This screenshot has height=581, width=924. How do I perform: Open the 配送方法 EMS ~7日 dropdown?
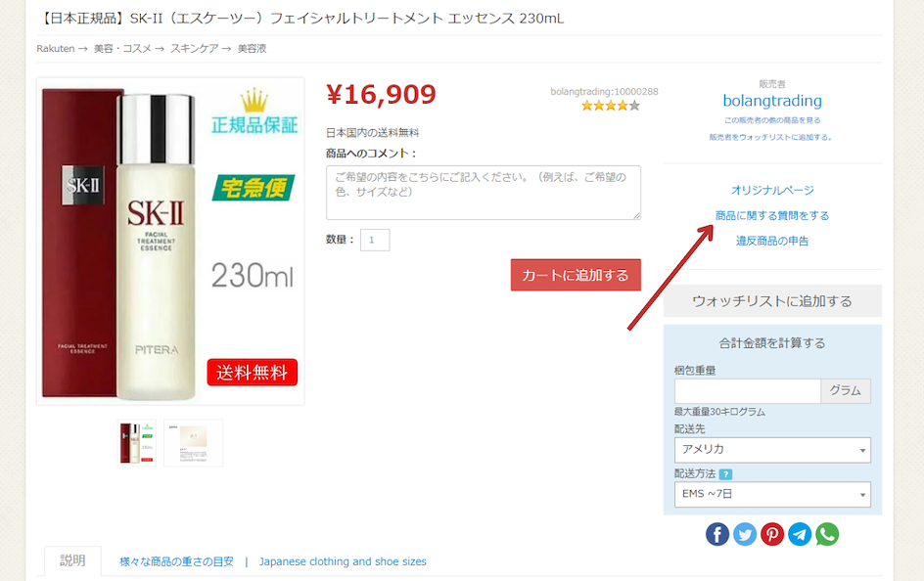[772, 495]
